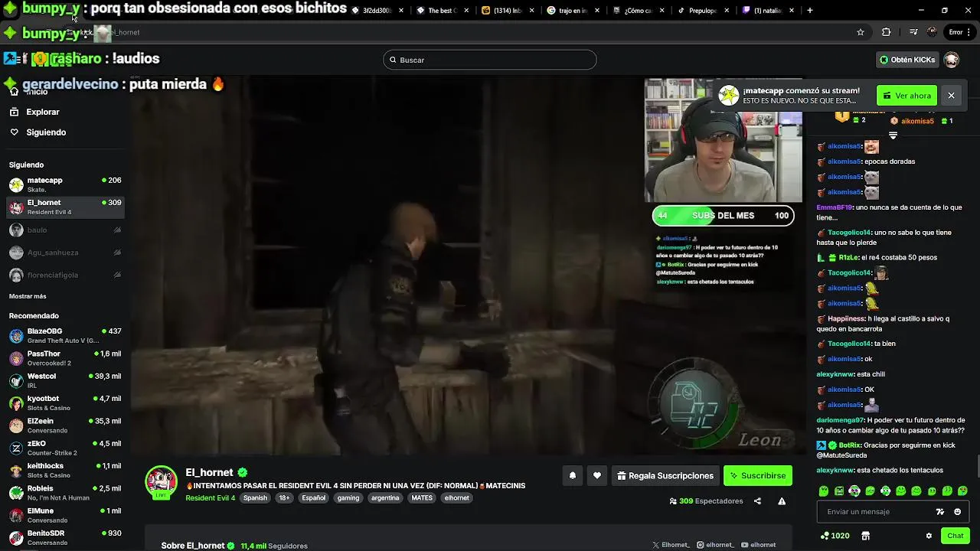Image resolution: width=980 pixels, height=551 pixels.
Task: Click Westcol channel avatar in sidebar
Action: tap(16, 380)
